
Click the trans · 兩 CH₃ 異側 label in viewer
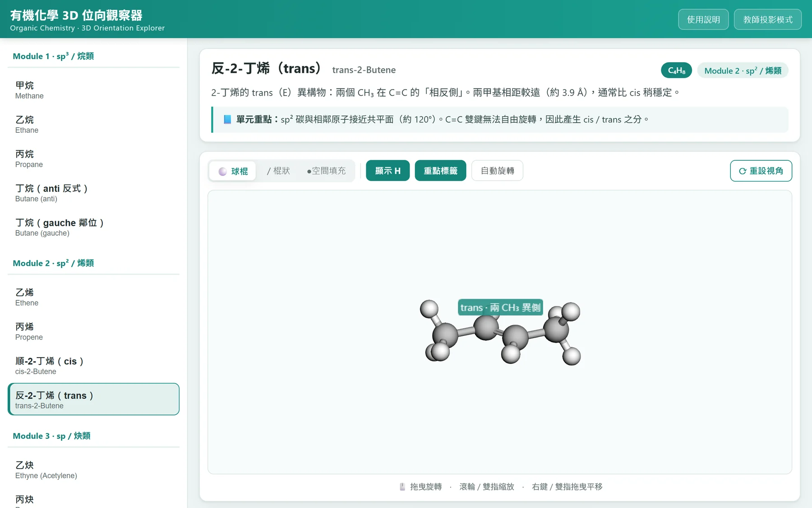(x=500, y=308)
